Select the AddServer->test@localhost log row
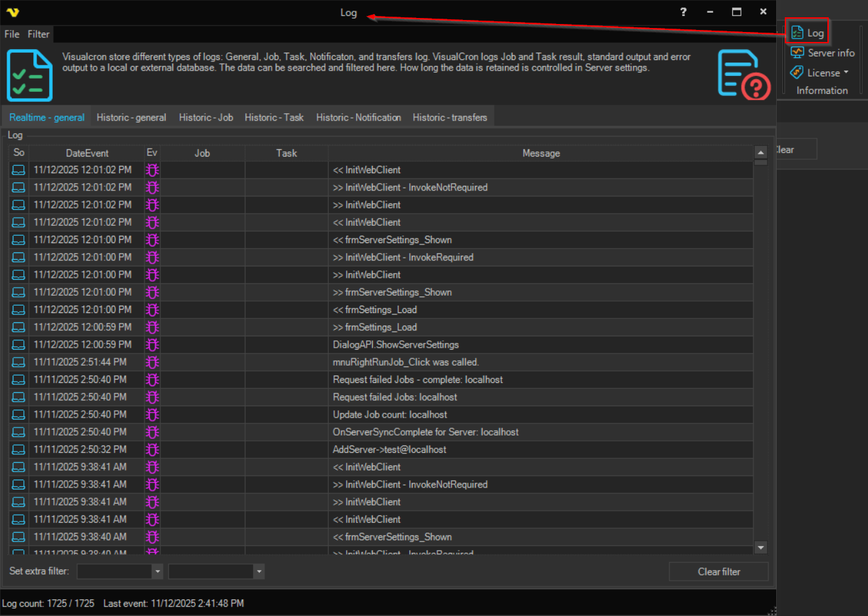The image size is (868, 616). click(x=389, y=450)
